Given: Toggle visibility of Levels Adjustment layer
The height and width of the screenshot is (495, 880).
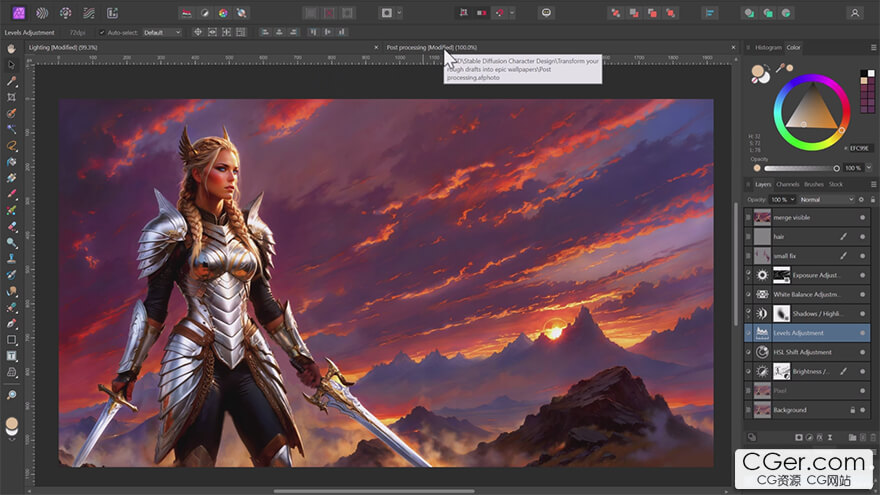Looking at the screenshot, I should pos(863,333).
